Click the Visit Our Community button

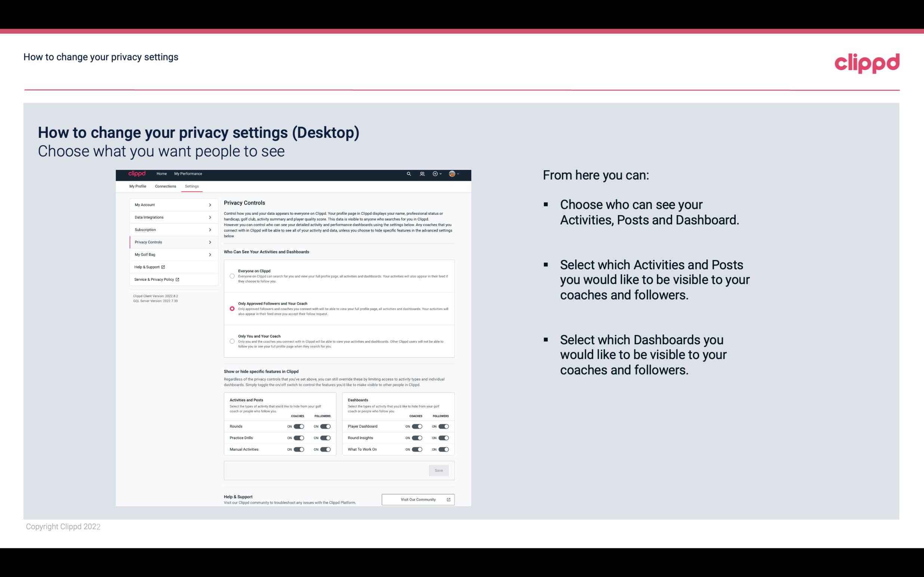(417, 499)
